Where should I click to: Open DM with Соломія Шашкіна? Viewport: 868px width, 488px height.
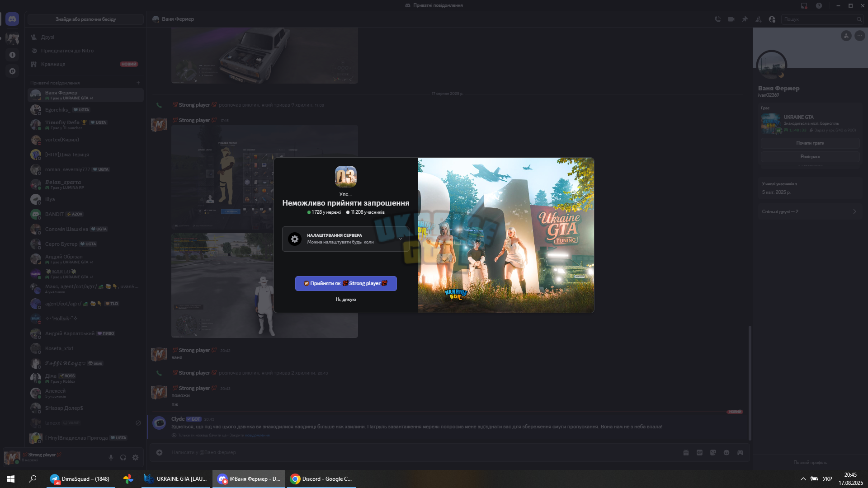86,229
